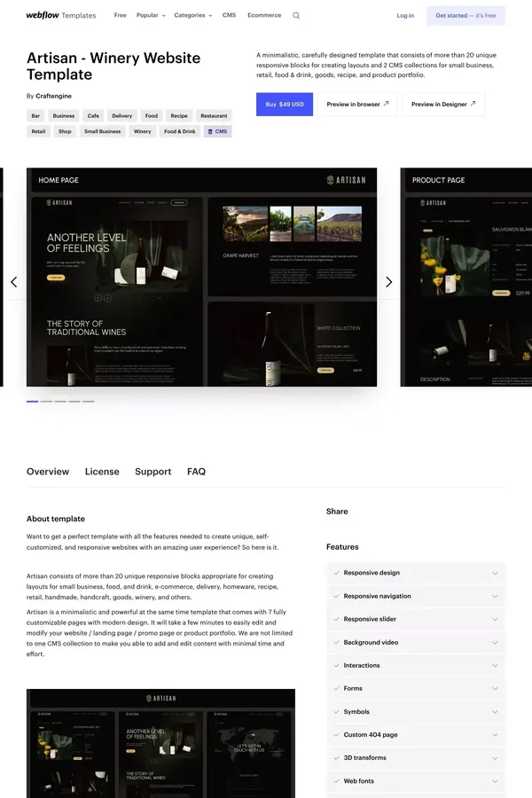
Task: Switch to the Overview tab
Action: [x=48, y=472]
